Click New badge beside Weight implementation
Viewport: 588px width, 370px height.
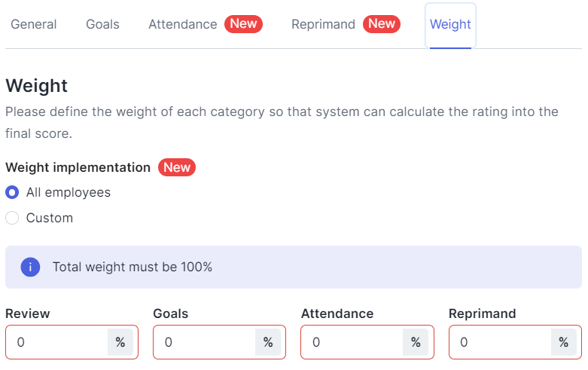pos(177,167)
